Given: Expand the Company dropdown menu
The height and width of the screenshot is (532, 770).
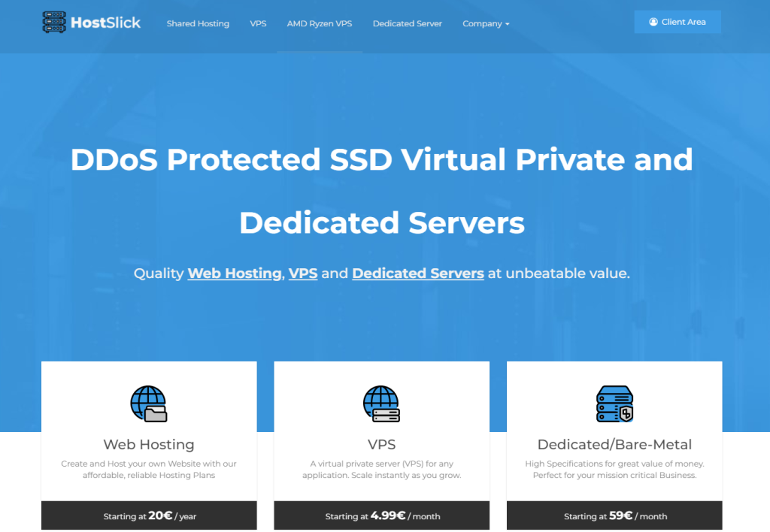Looking at the screenshot, I should coord(486,24).
